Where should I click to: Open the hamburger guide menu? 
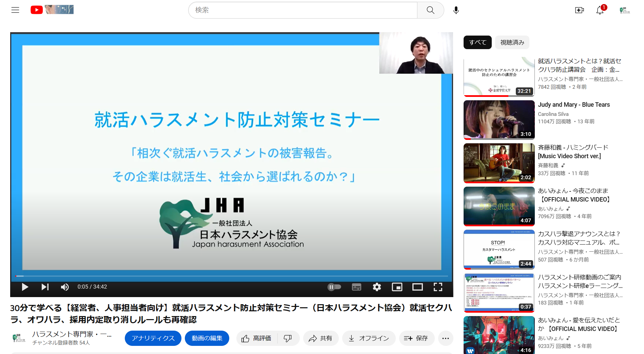click(x=15, y=10)
